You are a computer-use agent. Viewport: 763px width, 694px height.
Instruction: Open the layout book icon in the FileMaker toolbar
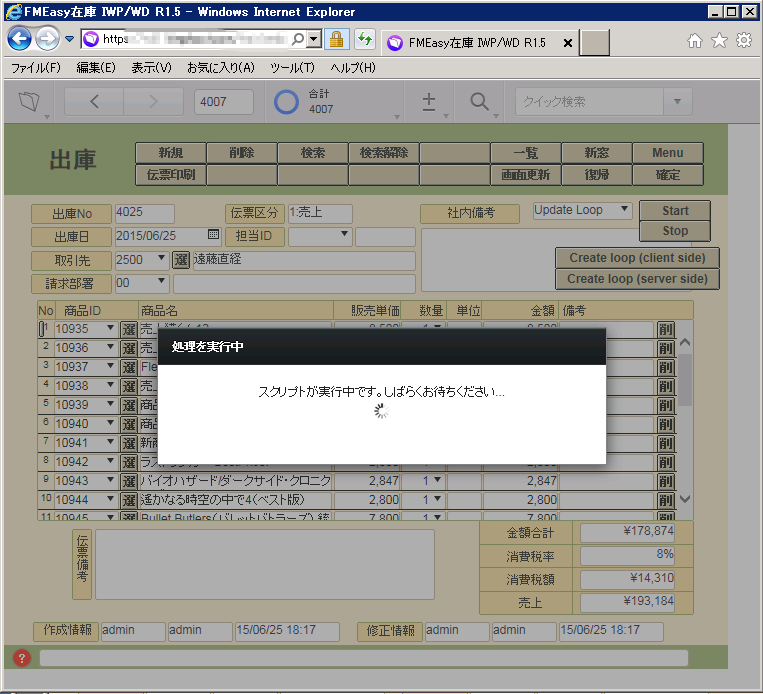[29, 101]
